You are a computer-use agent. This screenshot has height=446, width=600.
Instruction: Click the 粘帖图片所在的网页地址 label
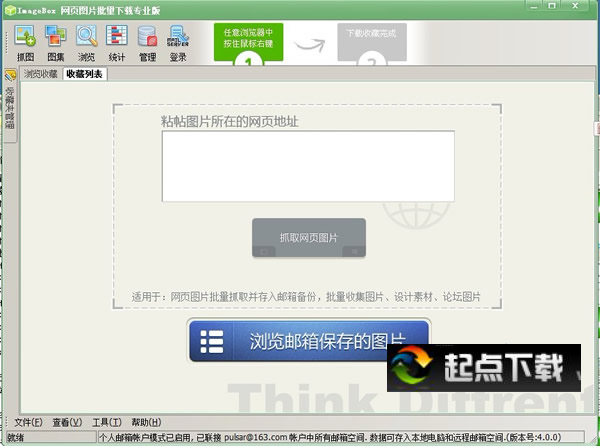point(230,122)
